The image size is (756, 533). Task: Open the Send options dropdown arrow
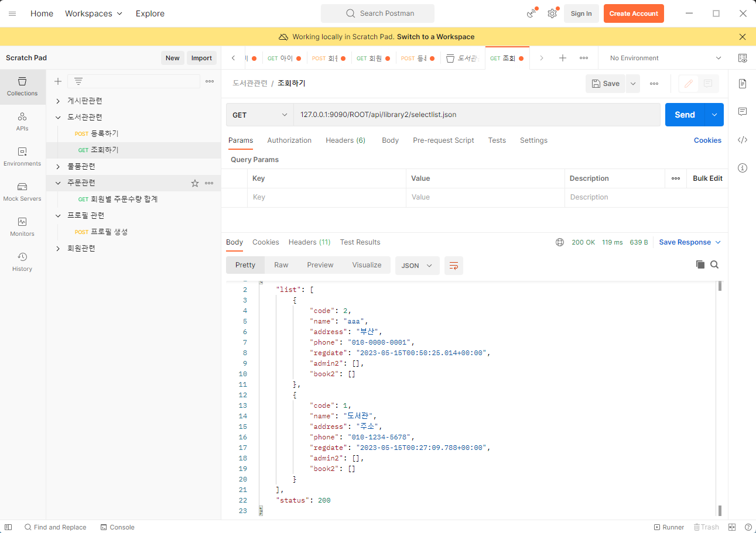coord(714,115)
